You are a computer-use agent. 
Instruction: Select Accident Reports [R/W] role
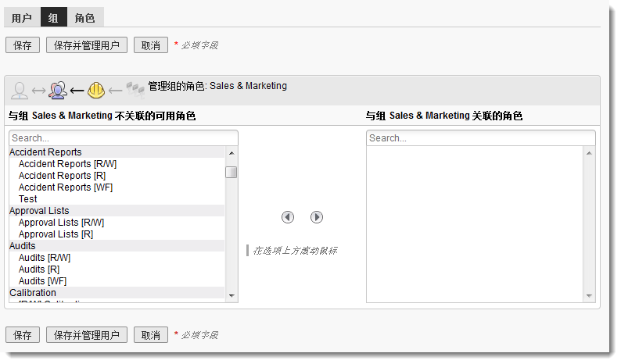tap(117, 164)
